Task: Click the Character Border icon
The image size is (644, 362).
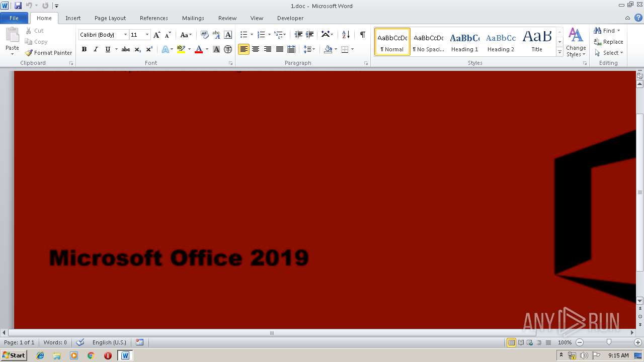Action: point(228,35)
